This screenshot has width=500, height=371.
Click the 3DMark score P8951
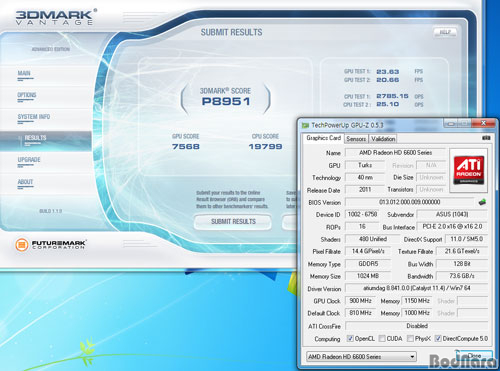[226, 101]
